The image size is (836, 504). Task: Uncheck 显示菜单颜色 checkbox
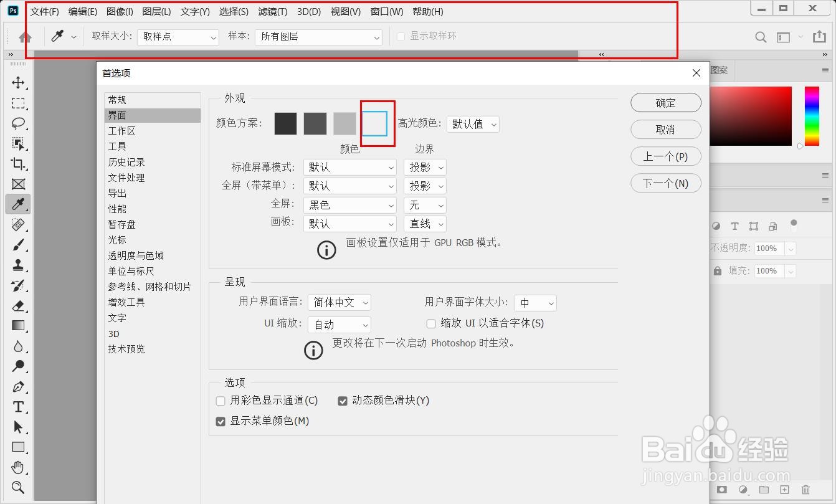click(x=221, y=422)
